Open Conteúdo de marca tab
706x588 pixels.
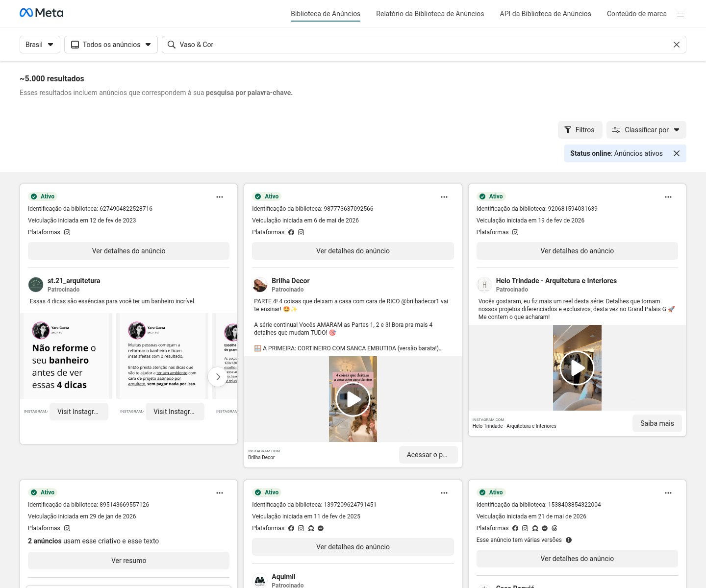(637, 14)
